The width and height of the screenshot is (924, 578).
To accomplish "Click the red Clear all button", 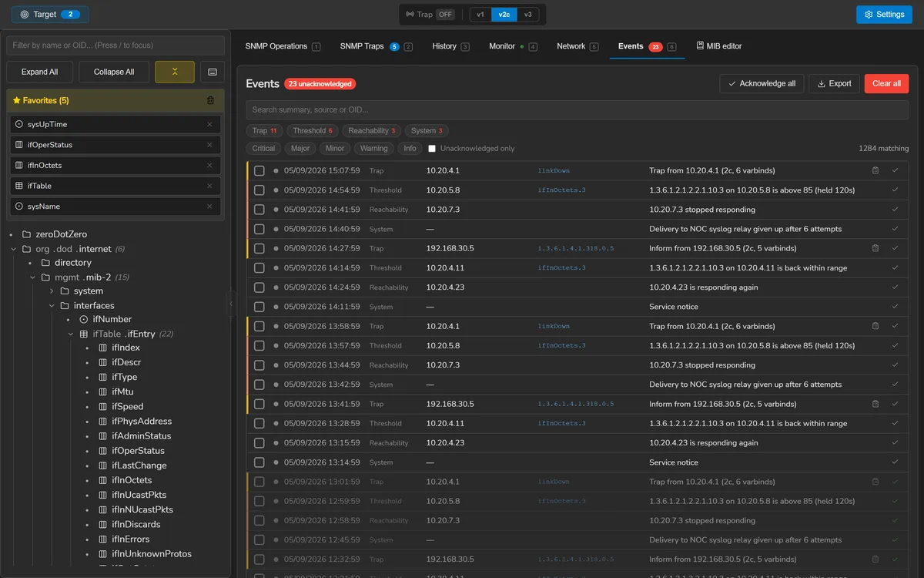I will (x=886, y=83).
